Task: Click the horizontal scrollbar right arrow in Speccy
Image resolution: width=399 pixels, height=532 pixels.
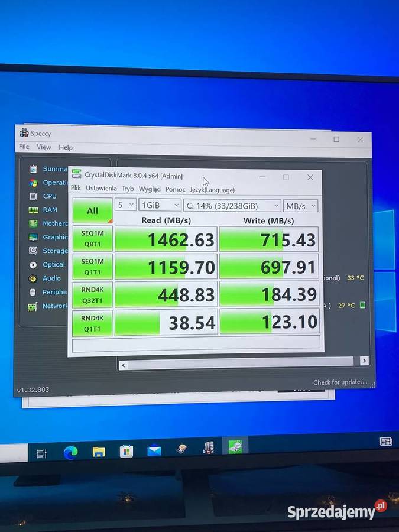Action: pyautogui.click(x=364, y=361)
